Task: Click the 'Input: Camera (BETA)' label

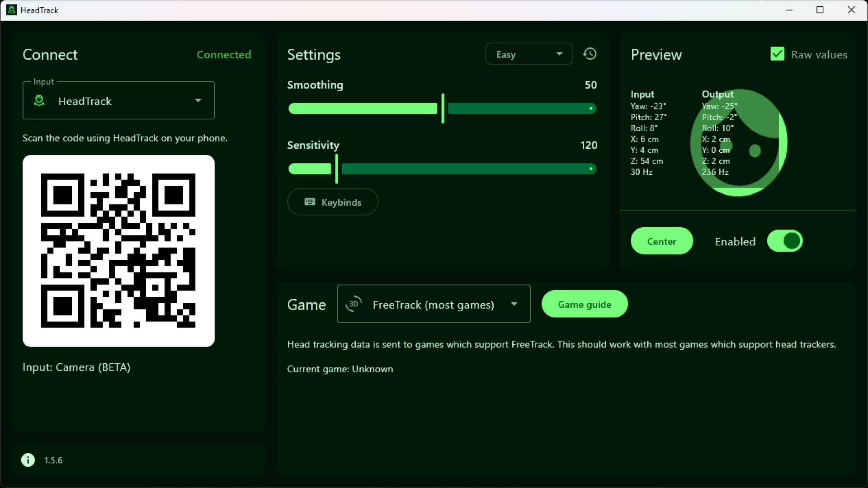Action: tap(76, 367)
